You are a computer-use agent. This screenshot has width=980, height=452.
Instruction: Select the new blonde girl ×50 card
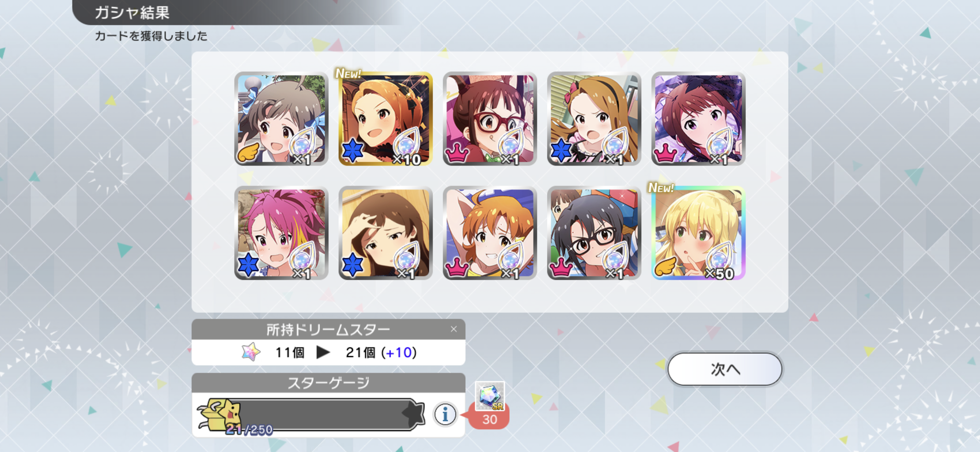point(698,233)
